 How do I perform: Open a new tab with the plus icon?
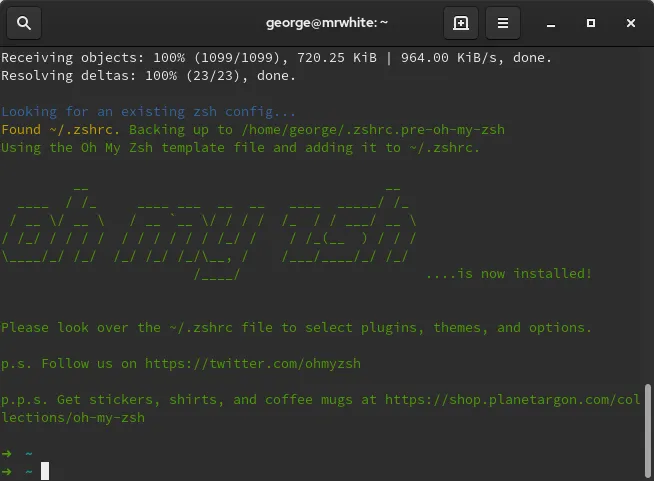coord(460,22)
